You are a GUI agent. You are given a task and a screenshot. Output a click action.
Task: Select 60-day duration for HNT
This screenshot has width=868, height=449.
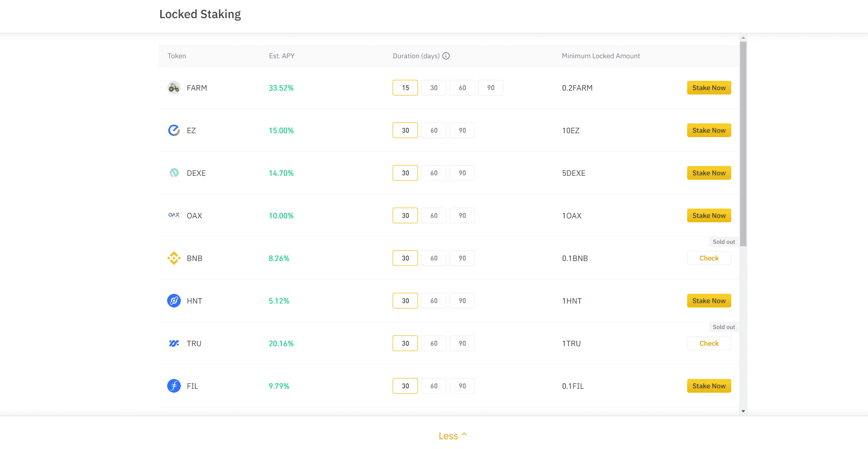coord(434,301)
